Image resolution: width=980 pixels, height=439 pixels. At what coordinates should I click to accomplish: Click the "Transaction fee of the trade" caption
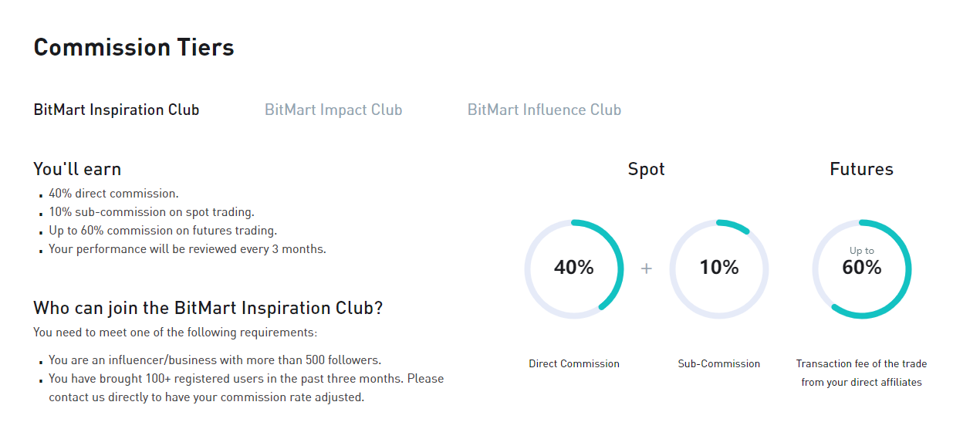coord(861,363)
